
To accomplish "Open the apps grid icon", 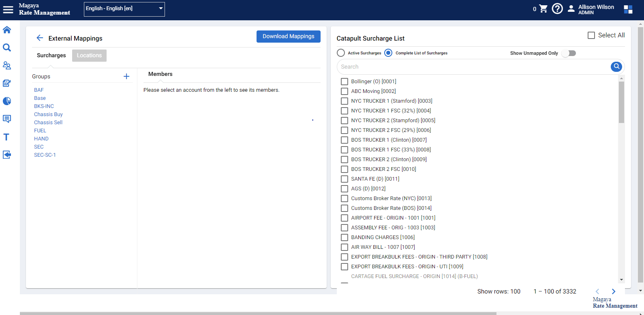I will tap(628, 9).
